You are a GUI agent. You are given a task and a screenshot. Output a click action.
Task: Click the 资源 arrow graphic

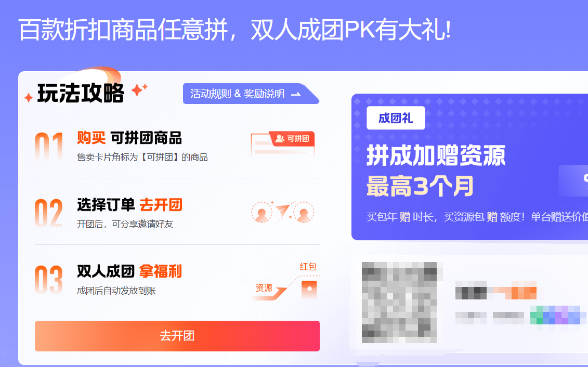268,292
